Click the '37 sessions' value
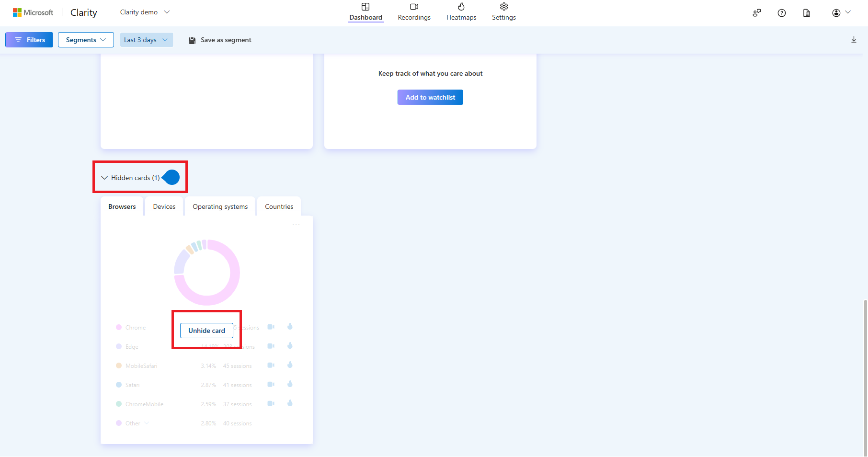Image resolution: width=868 pixels, height=457 pixels. 237,404
